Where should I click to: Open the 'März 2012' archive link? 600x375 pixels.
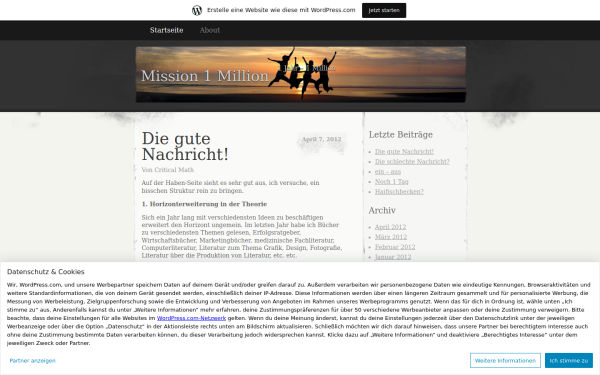pyautogui.click(x=391, y=237)
